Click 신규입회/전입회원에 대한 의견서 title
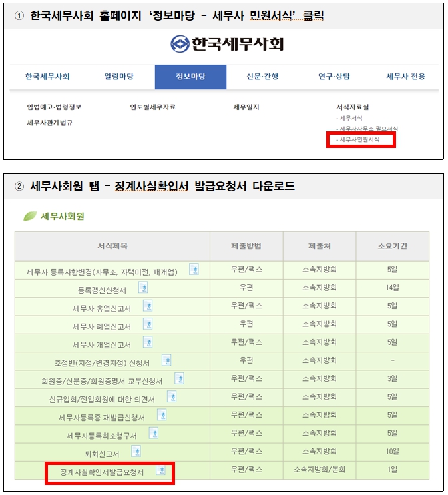This screenshot has height=495, width=448. pos(102,399)
